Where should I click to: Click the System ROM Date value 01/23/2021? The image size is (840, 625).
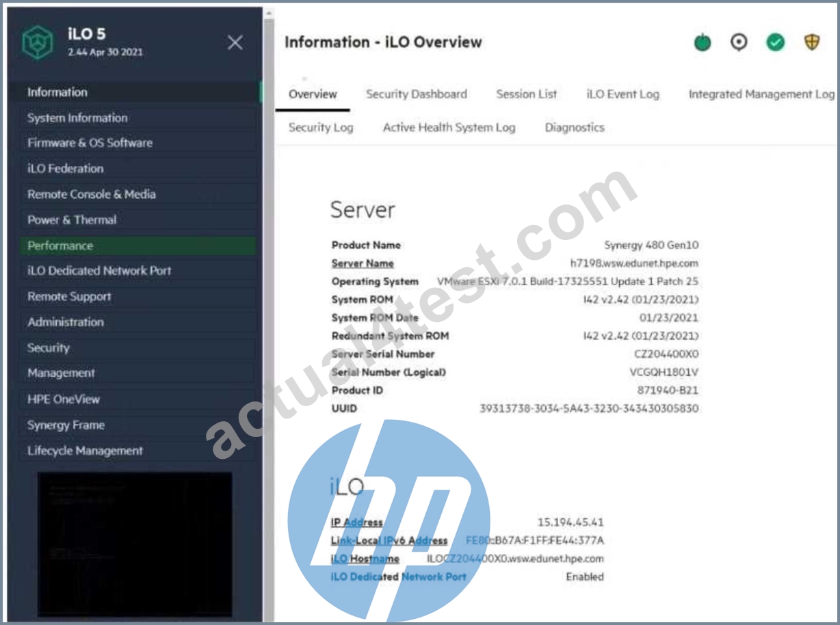(x=668, y=318)
